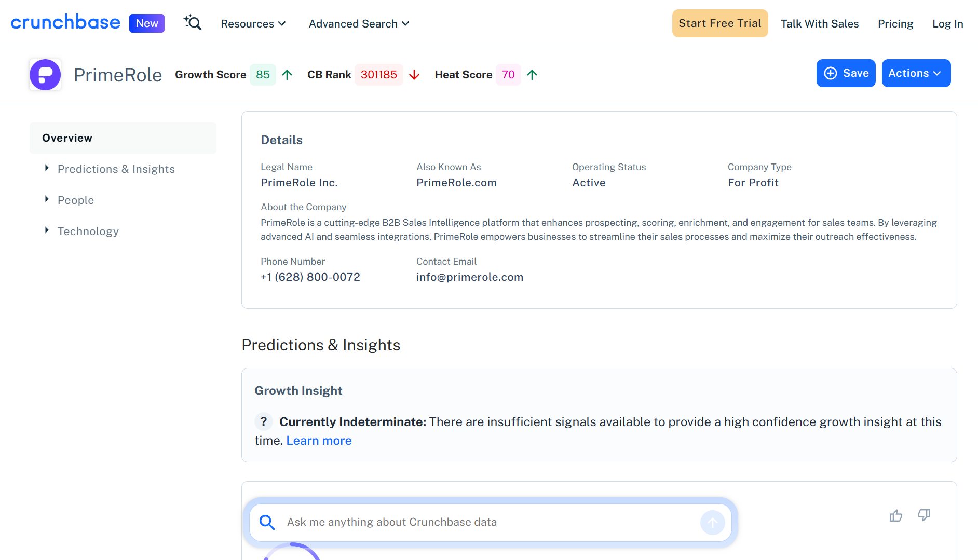
Task: Open the Learn more link
Action: 319,440
